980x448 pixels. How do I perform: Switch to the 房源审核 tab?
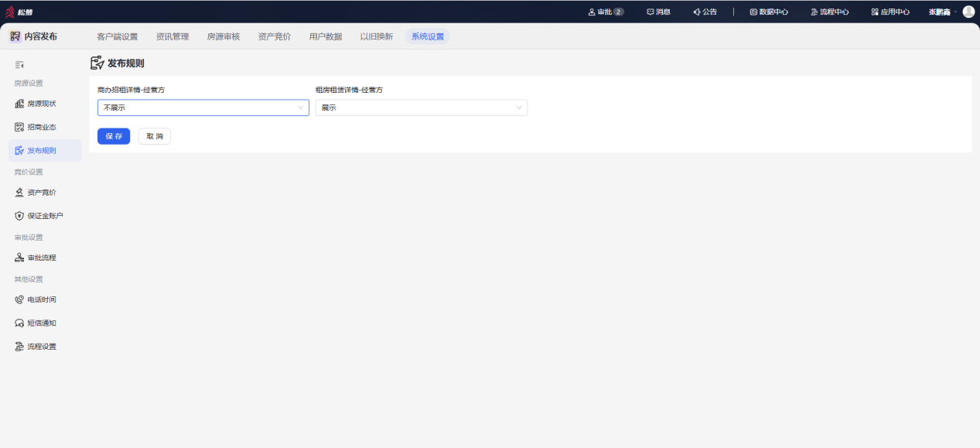[224, 36]
